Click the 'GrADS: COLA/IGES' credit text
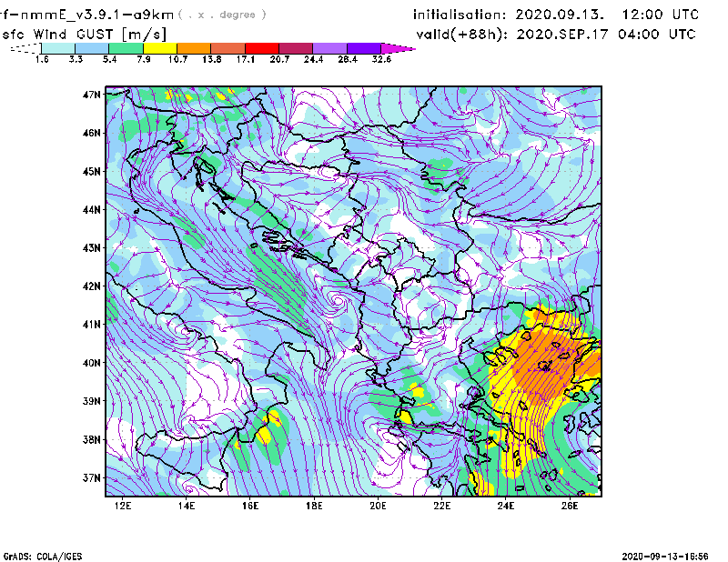 pyautogui.click(x=42, y=557)
